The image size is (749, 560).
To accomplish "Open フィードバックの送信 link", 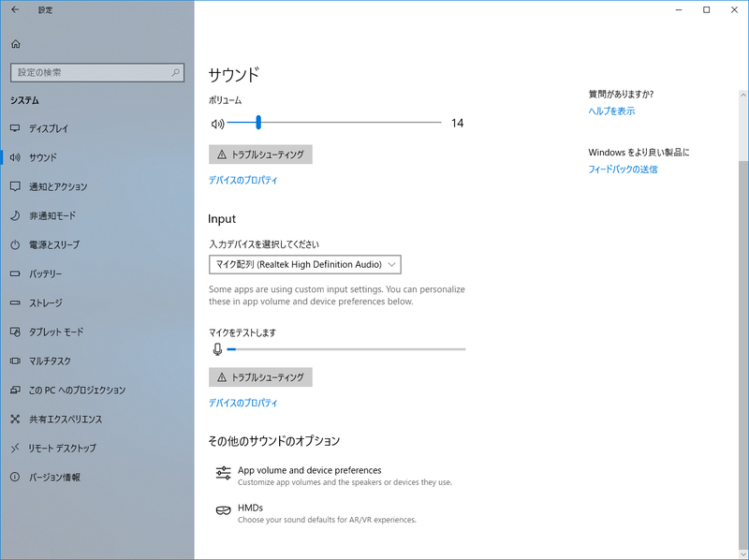I will [623, 169].
